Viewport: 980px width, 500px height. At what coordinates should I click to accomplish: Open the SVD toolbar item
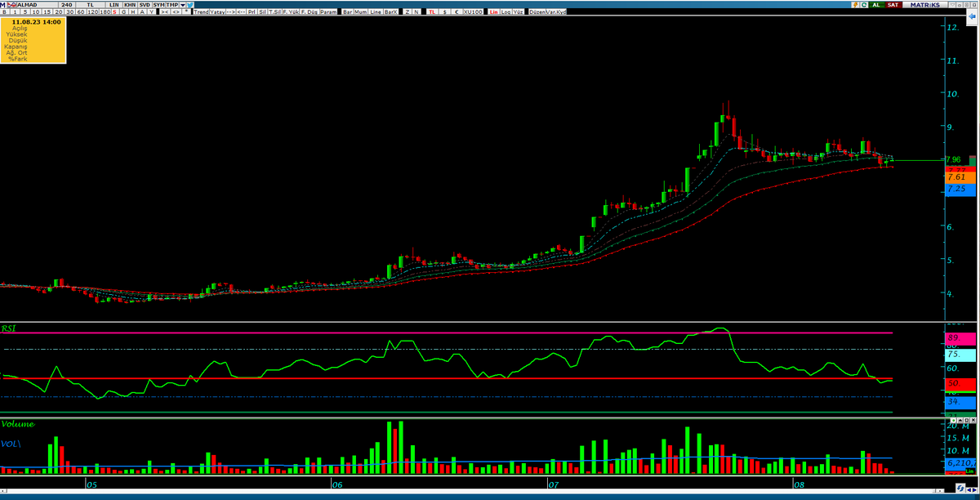click(x=145, y=4)
